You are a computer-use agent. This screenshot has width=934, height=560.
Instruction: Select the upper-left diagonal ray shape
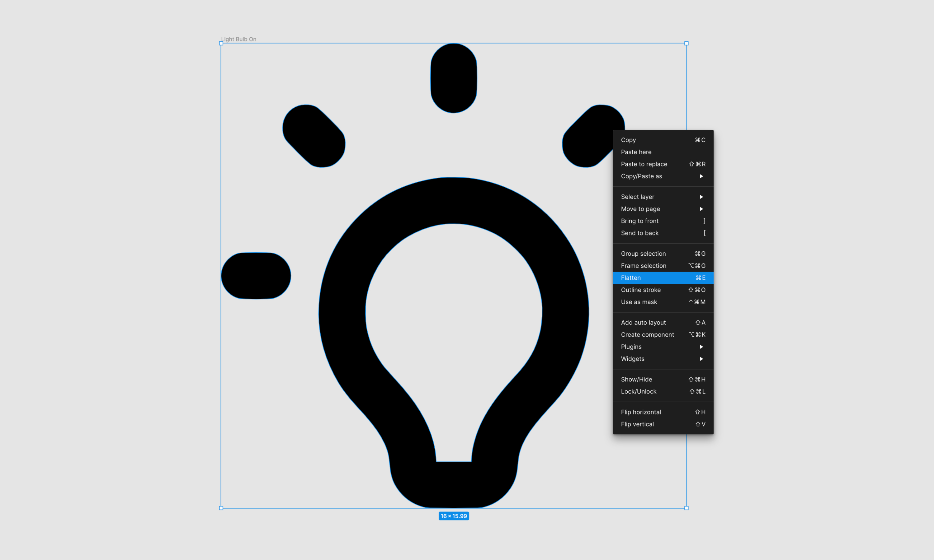[x=314, y=136]
